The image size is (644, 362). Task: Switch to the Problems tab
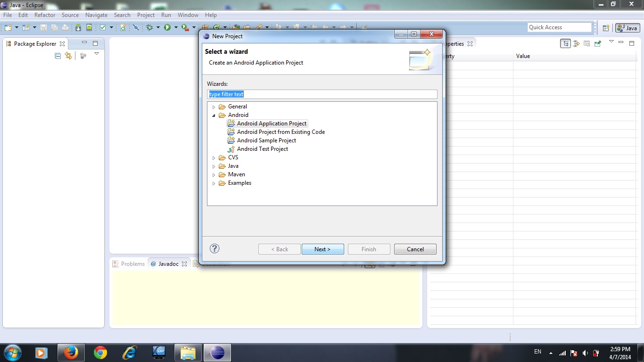(129, 264)
